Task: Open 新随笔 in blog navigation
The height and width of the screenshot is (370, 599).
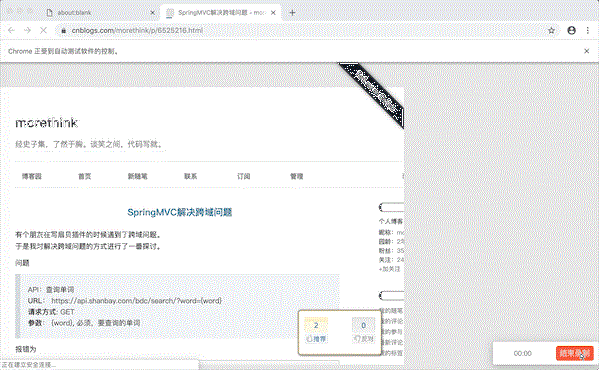Action: click(x=138, y=176)
